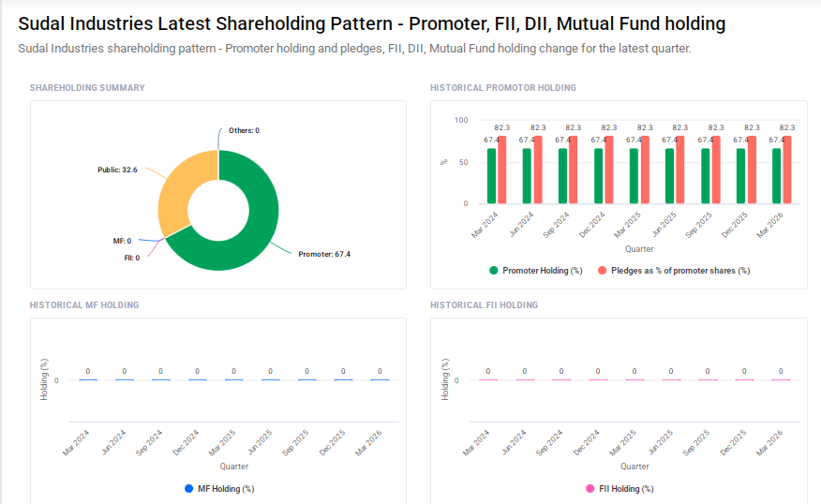Image resolution: width=821 pixels, height=504 pixels.
Task: Click the HISTORICAL MF HOLDING heading
Action: pyautogui.click(x=84, y=305)
